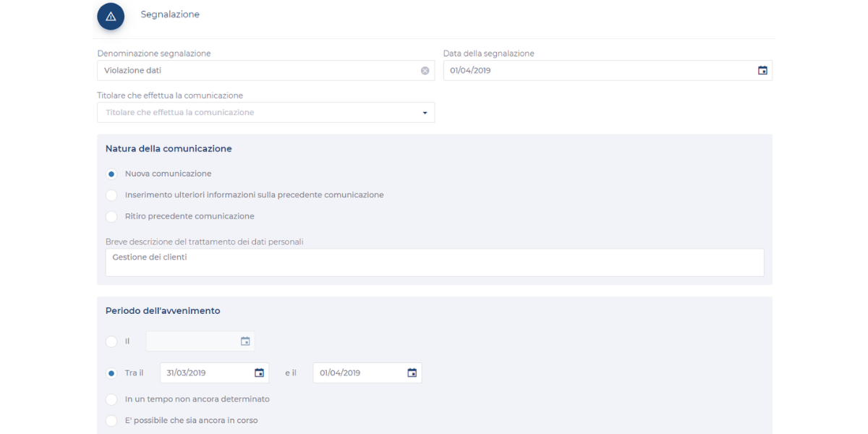Select 'In un tempo non ancora determinato'
The width and height of the screenshot is (868, 434).
[x=111, y=399]
